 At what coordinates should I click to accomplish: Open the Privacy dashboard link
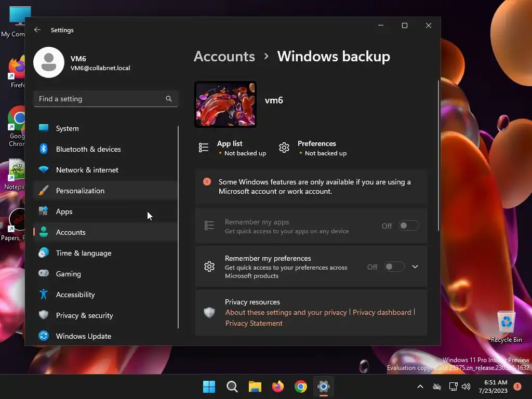[x=382, y=312]
